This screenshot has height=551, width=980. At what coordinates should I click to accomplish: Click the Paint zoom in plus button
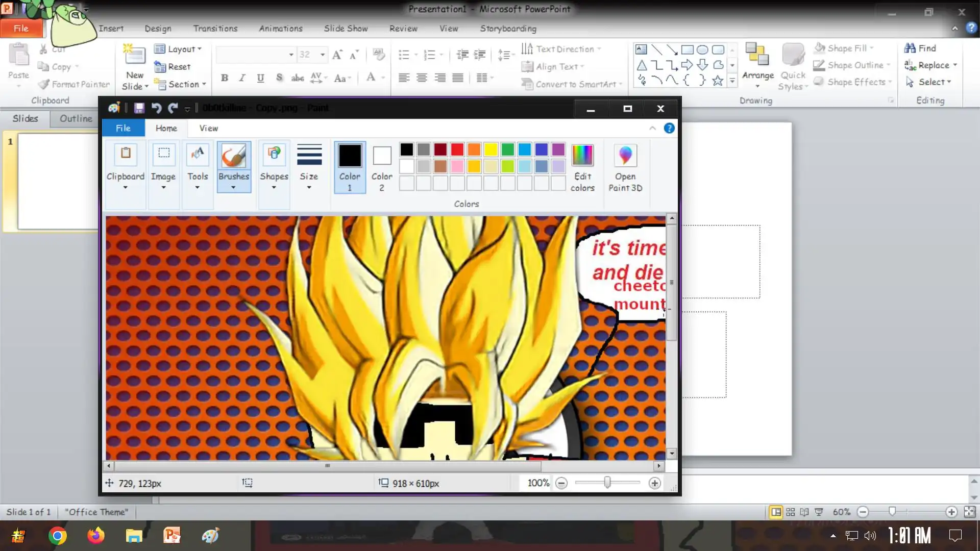click(x=654, y=483)
